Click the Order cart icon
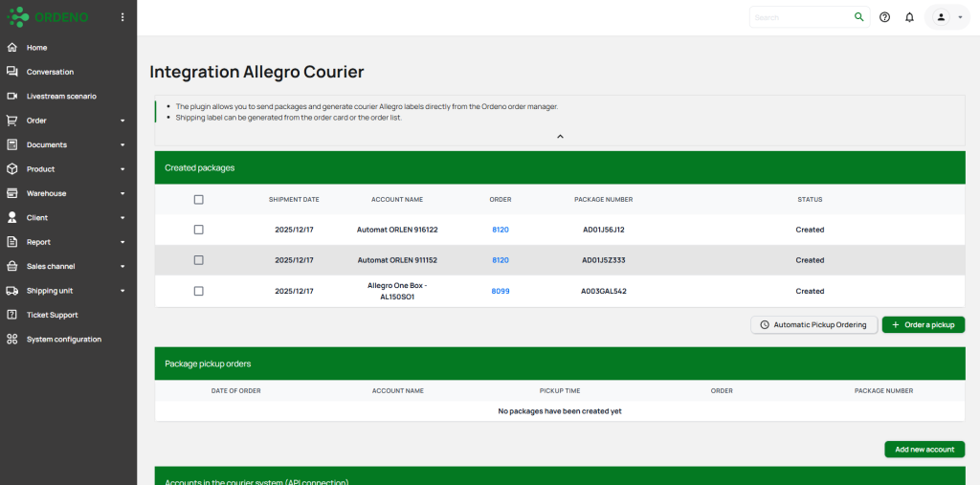Screen dimensions: 980x485 point(11,121)
